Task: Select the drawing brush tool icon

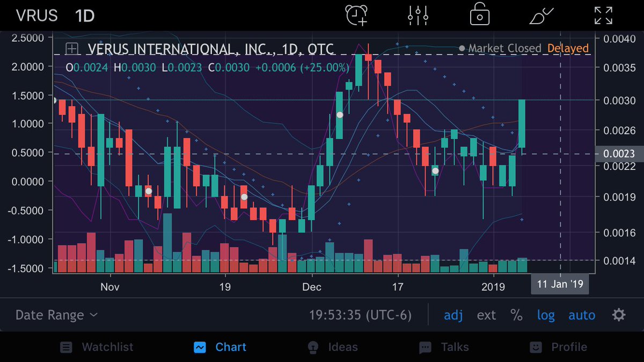Action: click(x=541, y=15)
